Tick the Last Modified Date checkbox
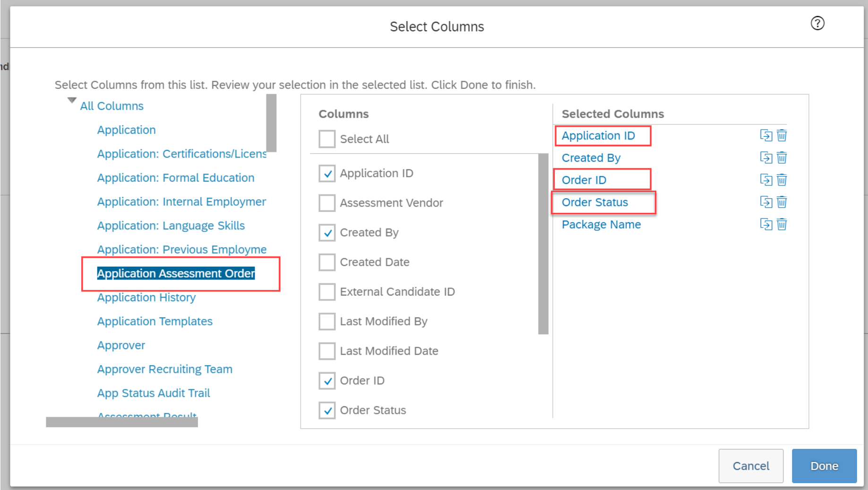The image size is (868, 490). pyautogui.click(x=327, y=351)
